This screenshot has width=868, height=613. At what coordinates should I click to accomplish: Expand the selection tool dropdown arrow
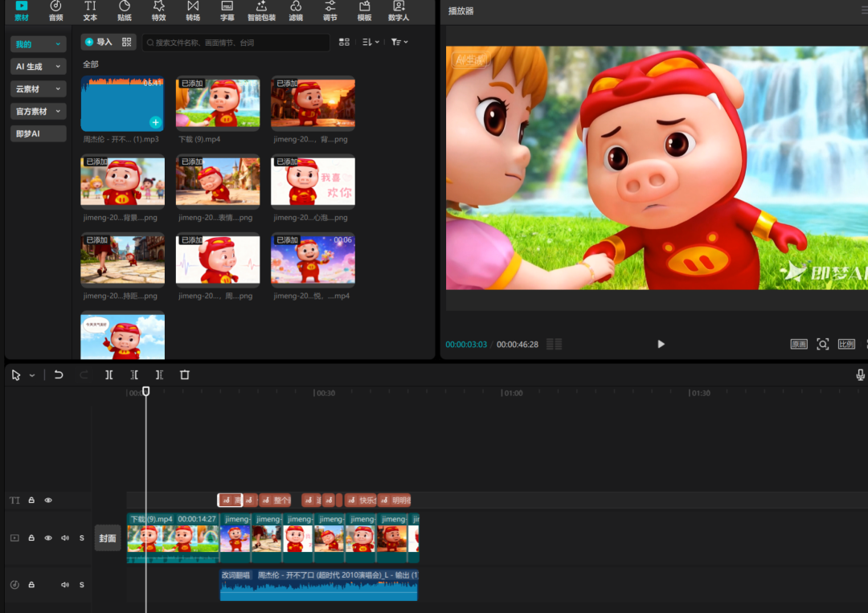(32, 375)
